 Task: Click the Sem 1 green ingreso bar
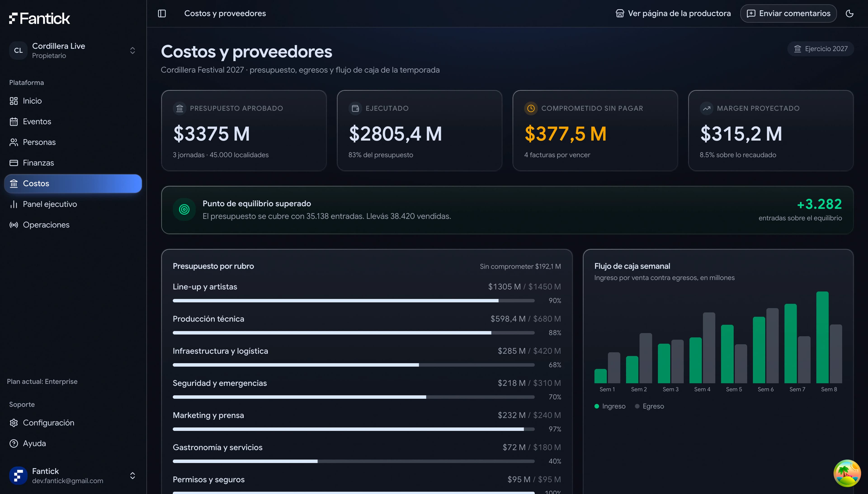pos(601,376)
